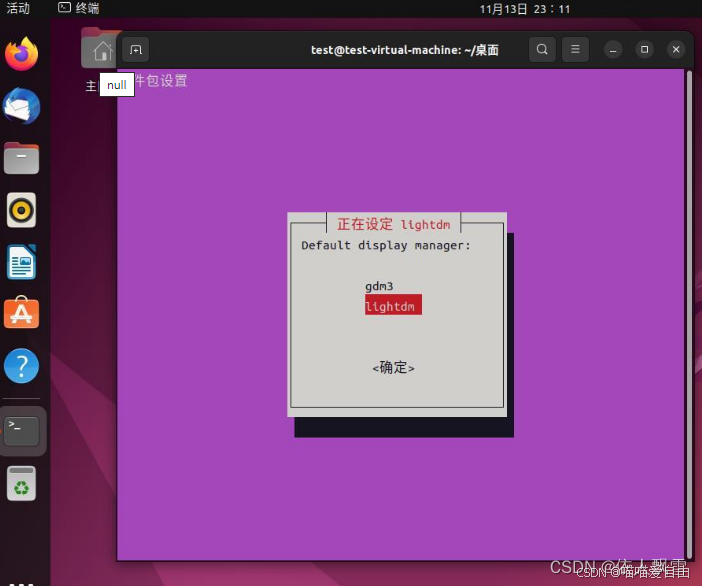Open Ubuntu Software store icon

tap(21, 313)
